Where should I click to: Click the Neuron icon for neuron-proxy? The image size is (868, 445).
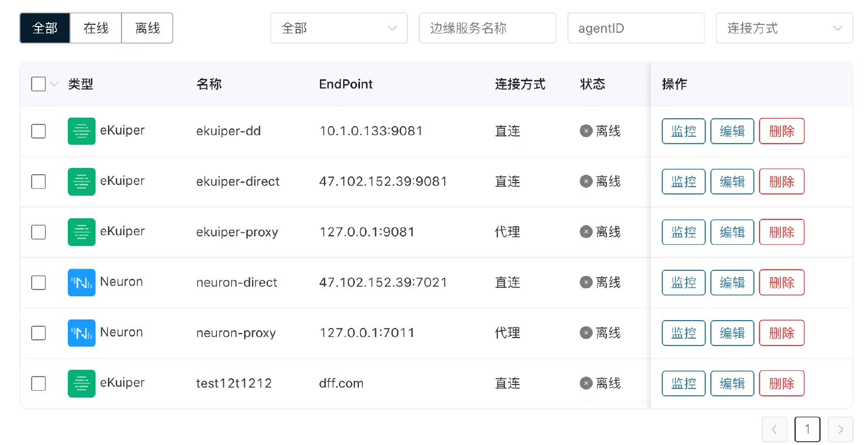[x=81, y=332]
